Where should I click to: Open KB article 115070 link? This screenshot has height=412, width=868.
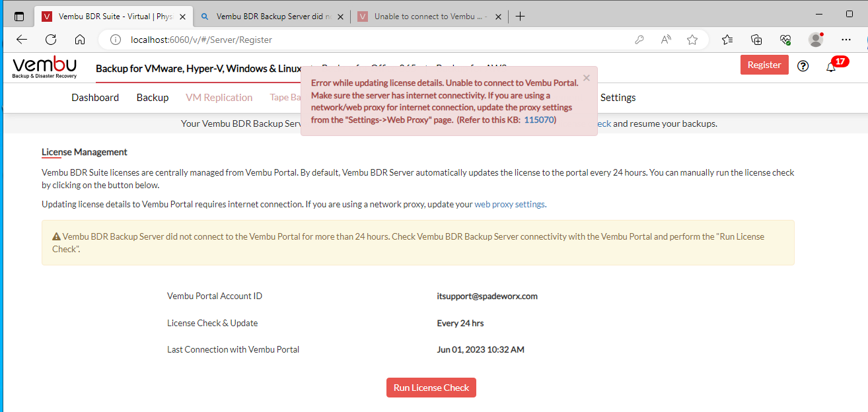pos(540,120)
